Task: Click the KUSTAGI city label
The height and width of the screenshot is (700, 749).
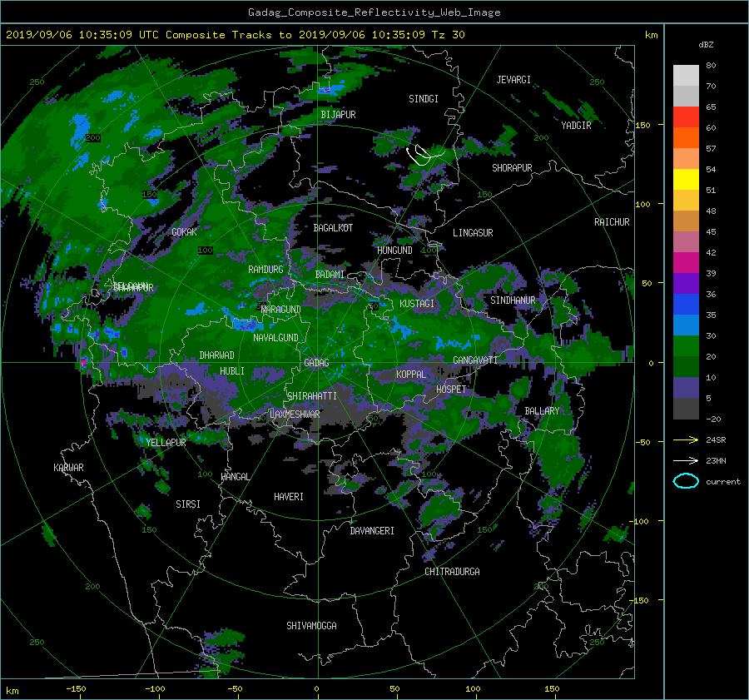Action: [417, 304]
